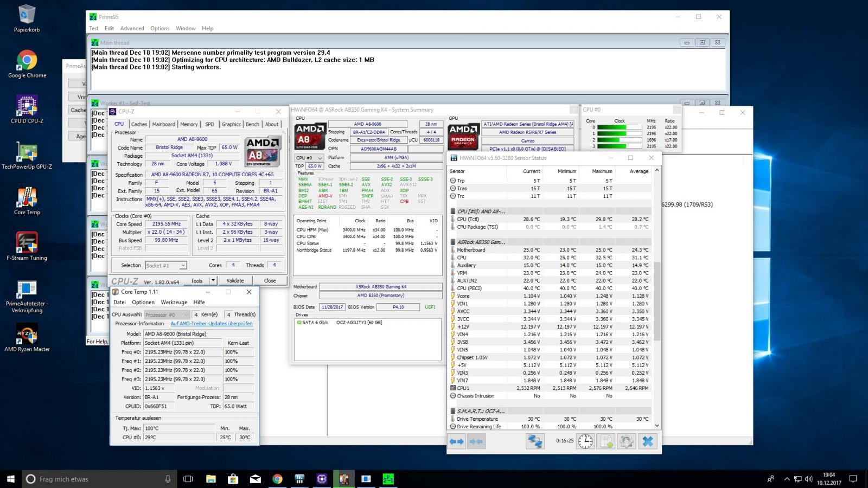Click the network computers icon in HWiNFO sensor window
The width and height of the screenshot is (868, 488).
click(535, 441)
